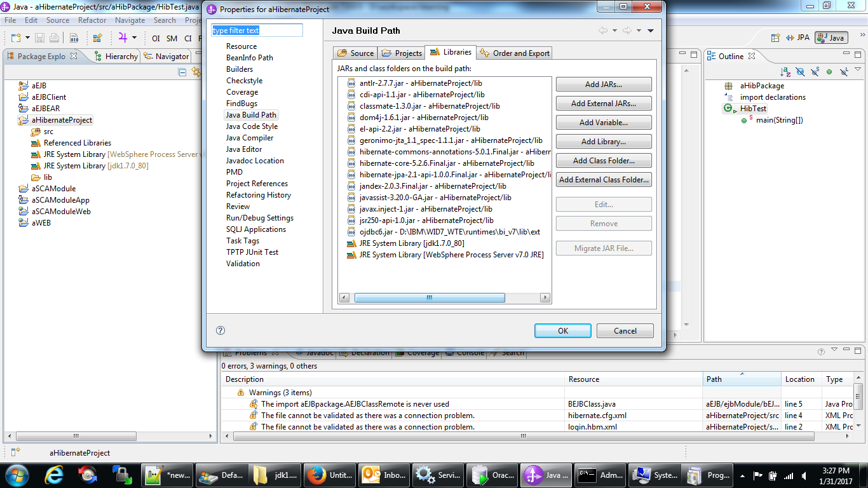The image size is (868, 488).
Task: Click the Add Library... button
Action: tap(604, 141)
